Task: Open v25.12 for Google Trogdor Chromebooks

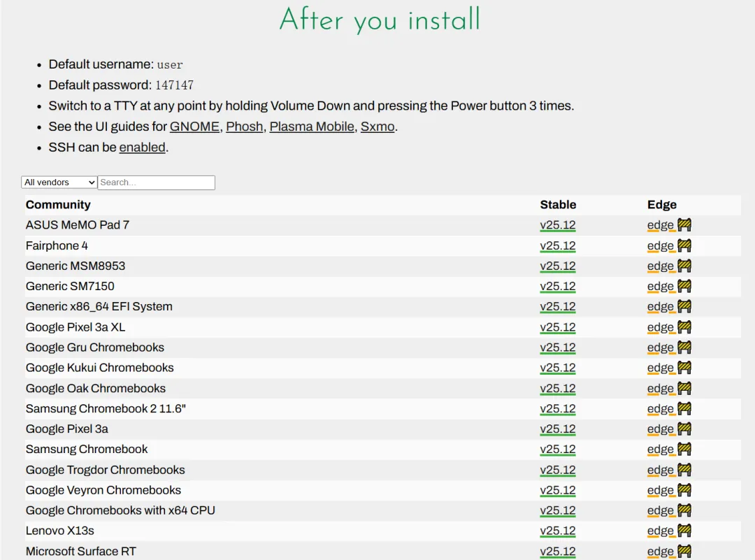Action: [x=558, y=470]
